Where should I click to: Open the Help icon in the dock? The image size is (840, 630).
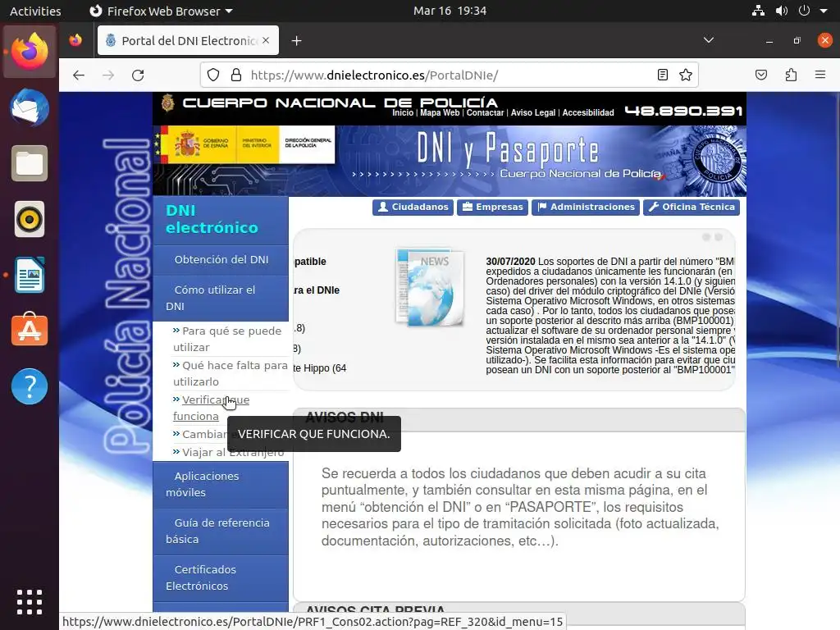tap(30, 386)
